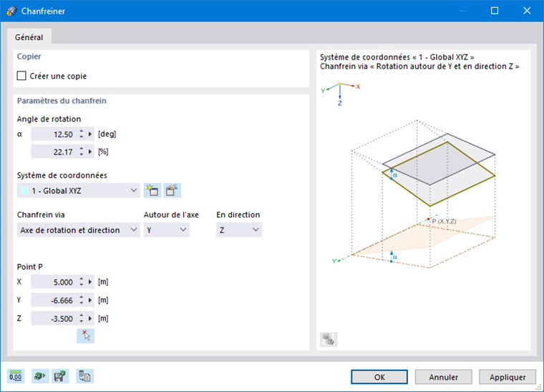Click the database copy icon in the bottom toolbar
This screenshot has height=392, width=544.
tap(84, 376)
